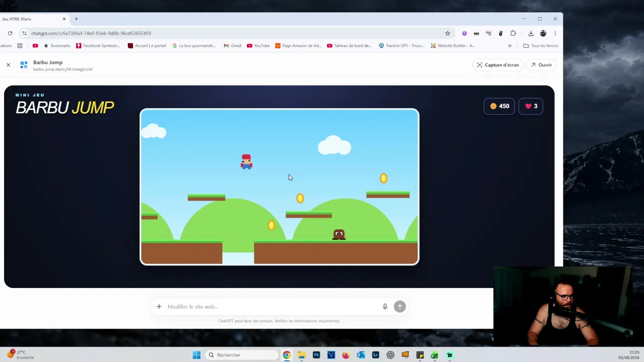
Task: Switch to the 'Jeu HTML Mario' tab
Action: 30,19
